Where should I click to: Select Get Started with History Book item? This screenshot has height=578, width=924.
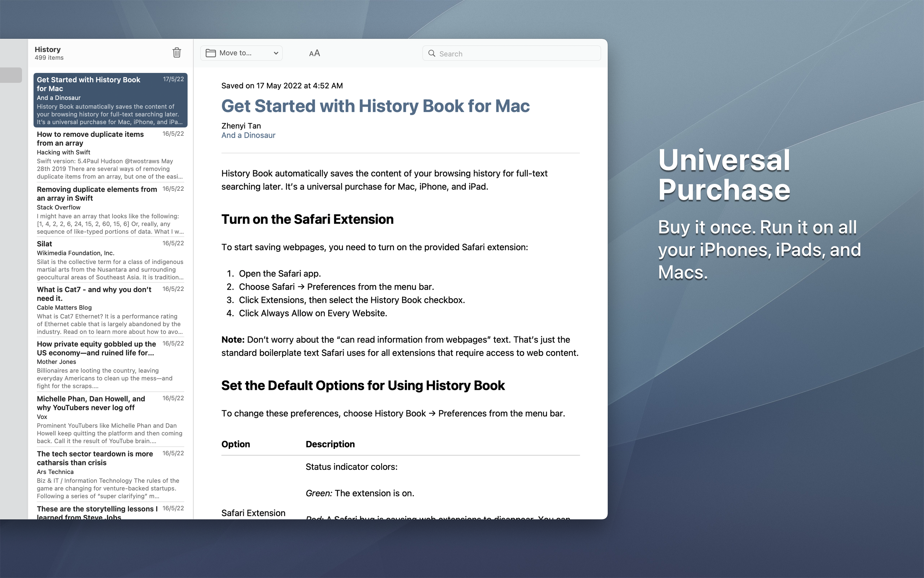[x=110, y=100]
